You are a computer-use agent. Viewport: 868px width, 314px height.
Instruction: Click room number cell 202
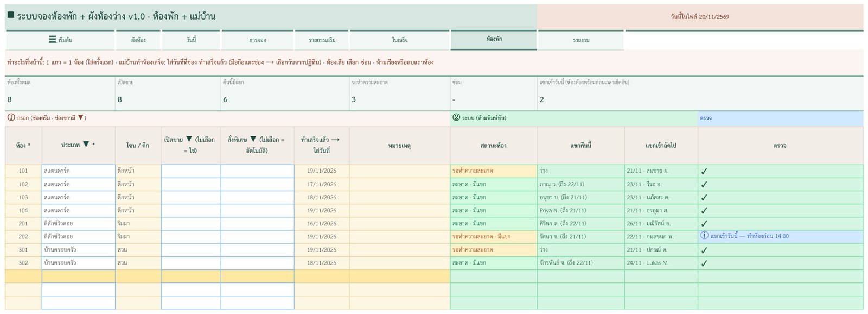(23, 236)
